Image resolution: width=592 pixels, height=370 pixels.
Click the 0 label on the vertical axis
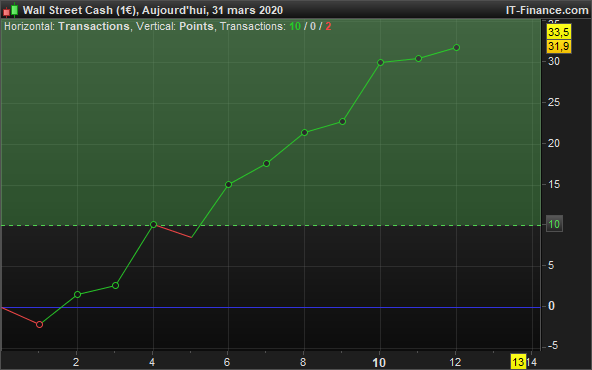pos(551,306)
